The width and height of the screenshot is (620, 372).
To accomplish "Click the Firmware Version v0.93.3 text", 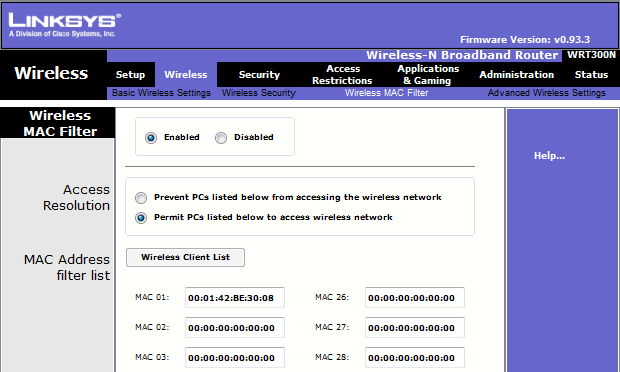I will click(x=525, y=40).
